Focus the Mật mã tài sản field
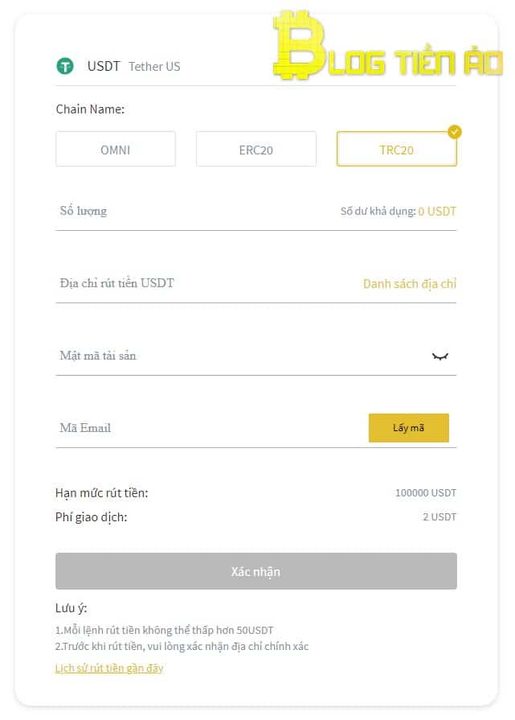This screenshot has height=720, width=515. tap(239, 356)
